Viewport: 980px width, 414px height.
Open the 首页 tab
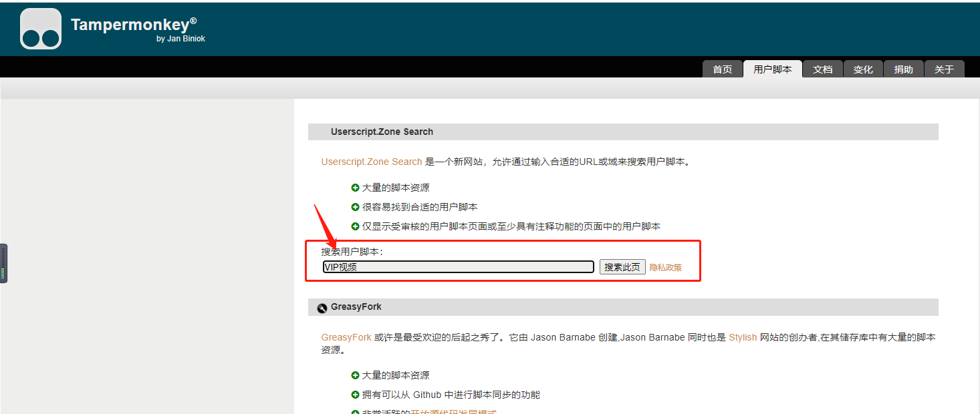click(722, 69)
